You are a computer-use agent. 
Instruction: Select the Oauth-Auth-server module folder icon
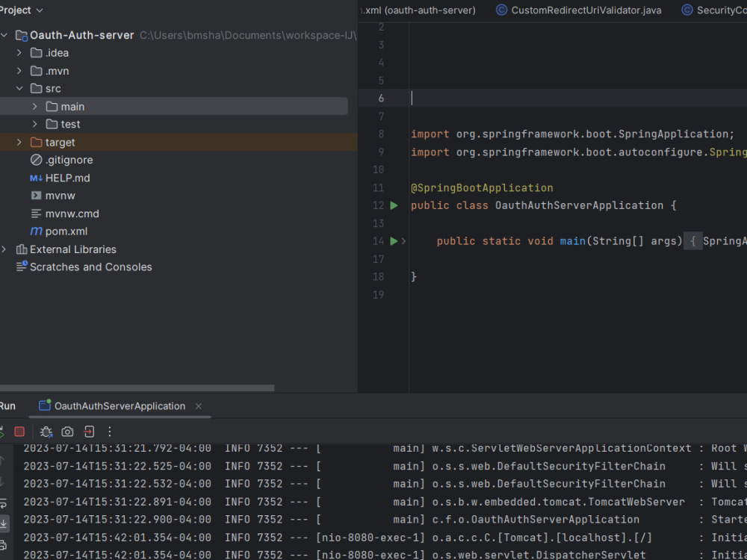coord(22,36)
